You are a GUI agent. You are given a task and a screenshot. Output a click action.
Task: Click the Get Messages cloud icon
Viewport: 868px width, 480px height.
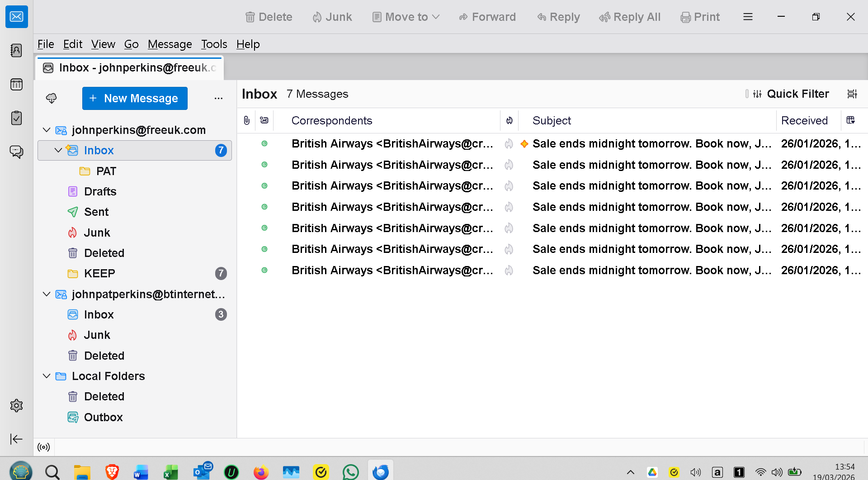[52, 98]
